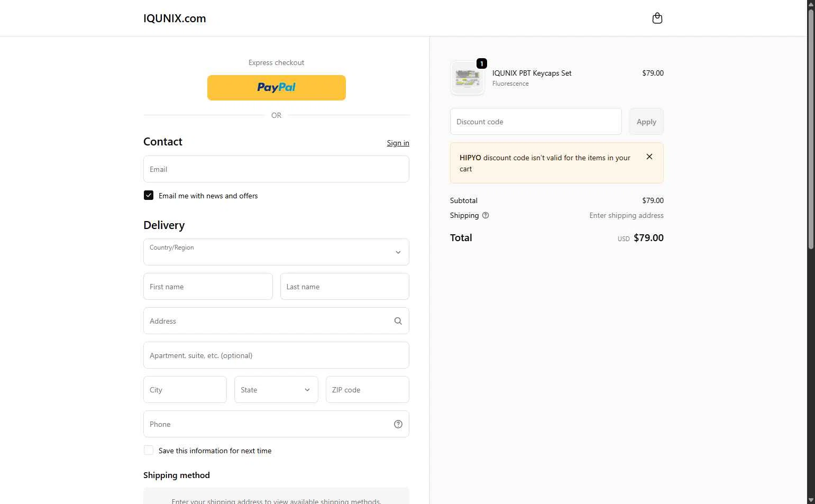Click the Total amount USD $79.00
815x504 pixels.
click(640, 238)
